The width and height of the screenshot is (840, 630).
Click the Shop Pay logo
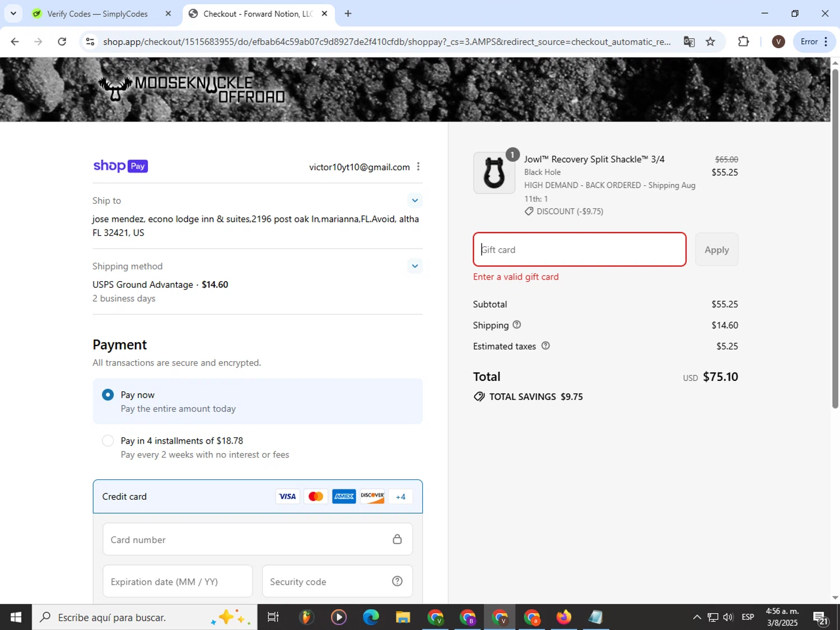click(120, 166)
